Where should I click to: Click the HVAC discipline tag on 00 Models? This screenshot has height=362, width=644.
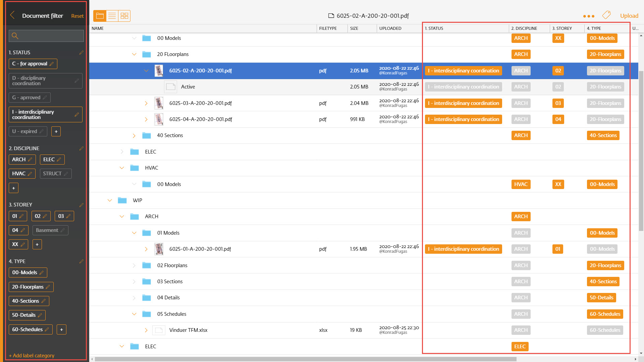click(521, 184)
